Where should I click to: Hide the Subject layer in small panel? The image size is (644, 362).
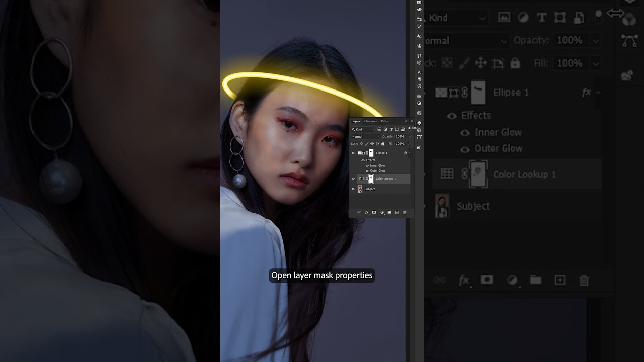coord(353,189)
